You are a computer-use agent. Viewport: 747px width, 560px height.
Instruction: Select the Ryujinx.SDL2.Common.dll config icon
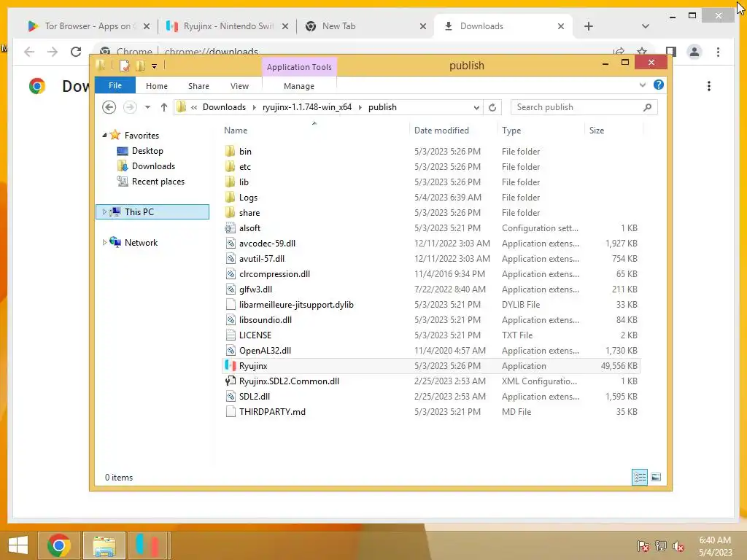pyautogui.click(x=230, y=381)
